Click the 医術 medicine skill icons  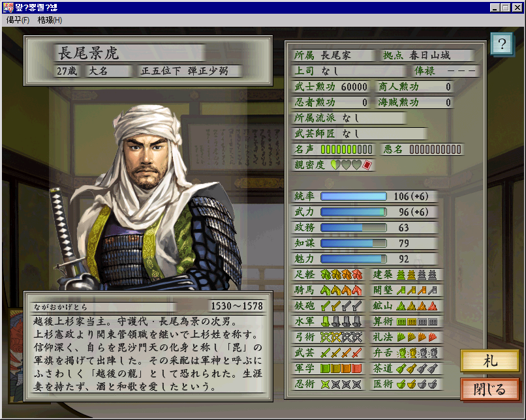coord(417,384)
